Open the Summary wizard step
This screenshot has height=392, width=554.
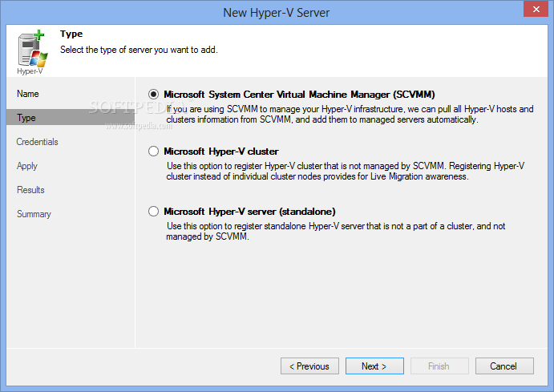pyautogui.click(x=34, y=214)
